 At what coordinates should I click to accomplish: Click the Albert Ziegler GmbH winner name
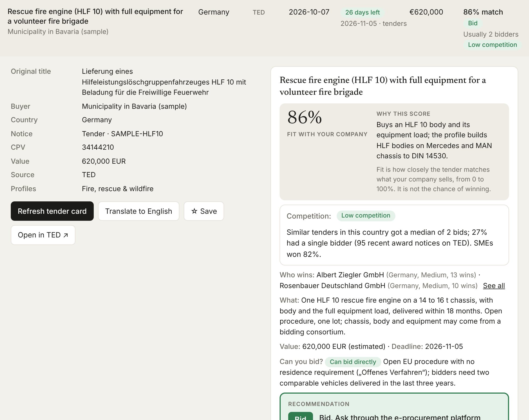(350, 275)
